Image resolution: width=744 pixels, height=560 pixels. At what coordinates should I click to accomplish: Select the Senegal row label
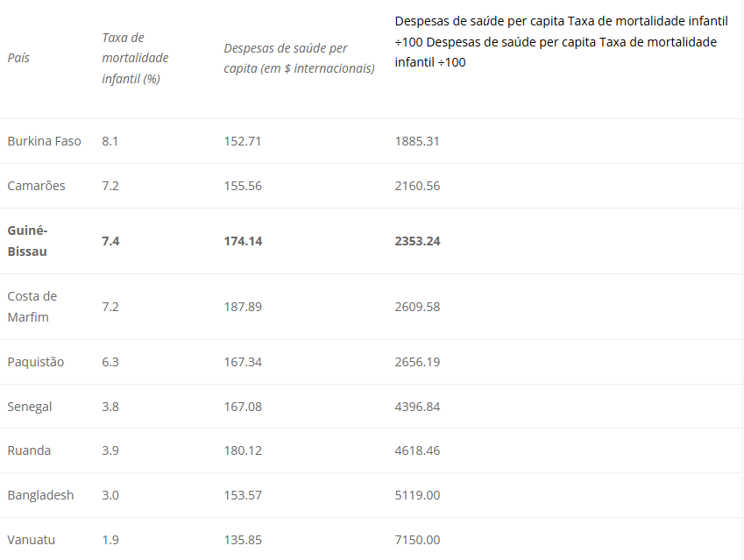[30, 407]
